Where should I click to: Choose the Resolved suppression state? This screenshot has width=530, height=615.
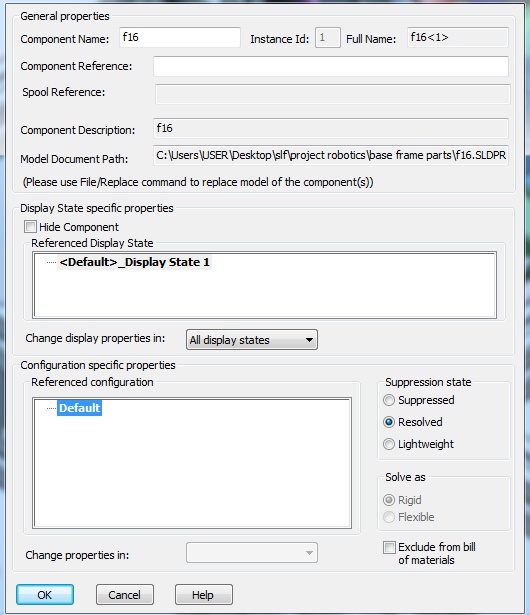(389, 422)
